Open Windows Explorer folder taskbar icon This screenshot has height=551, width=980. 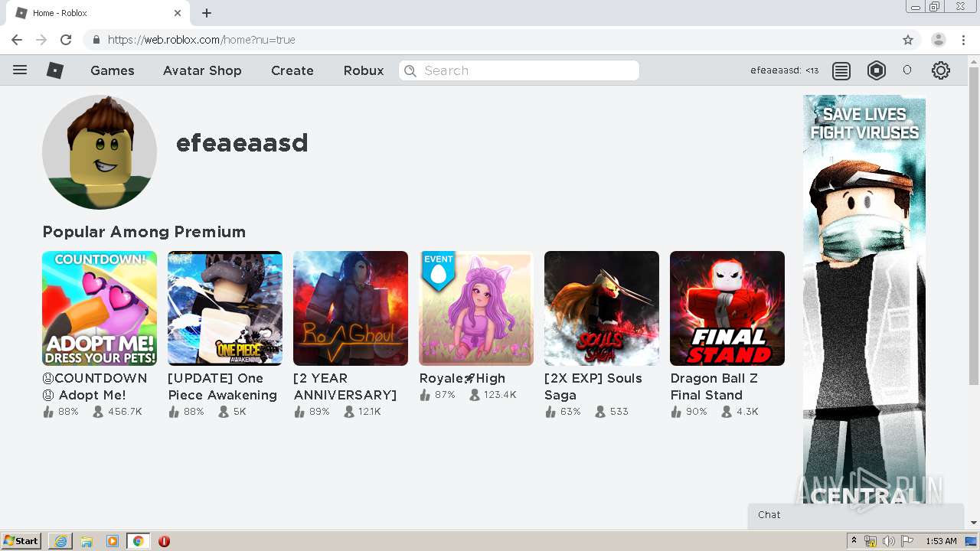87,541
